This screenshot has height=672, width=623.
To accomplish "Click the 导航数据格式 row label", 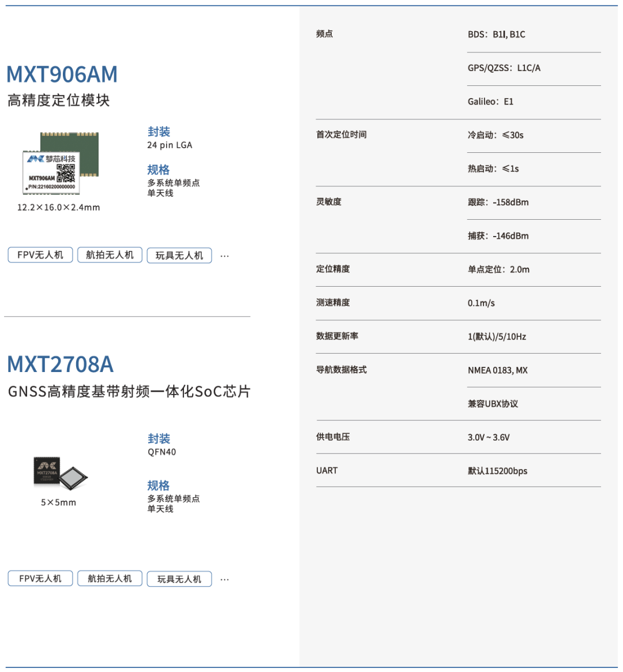I will pyautogui.click(x=341, y=369).
